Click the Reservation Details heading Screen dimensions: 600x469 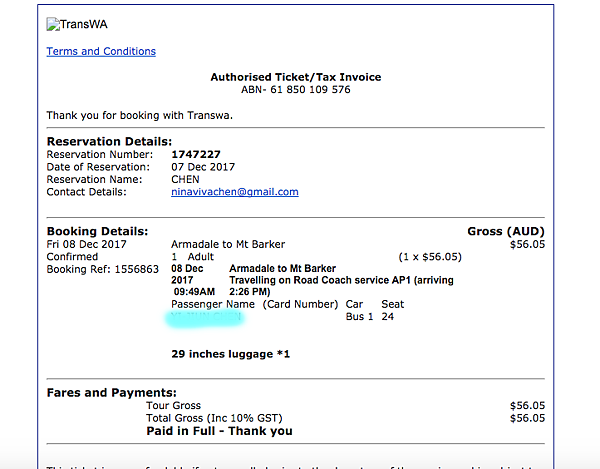(x=109, y=142)
